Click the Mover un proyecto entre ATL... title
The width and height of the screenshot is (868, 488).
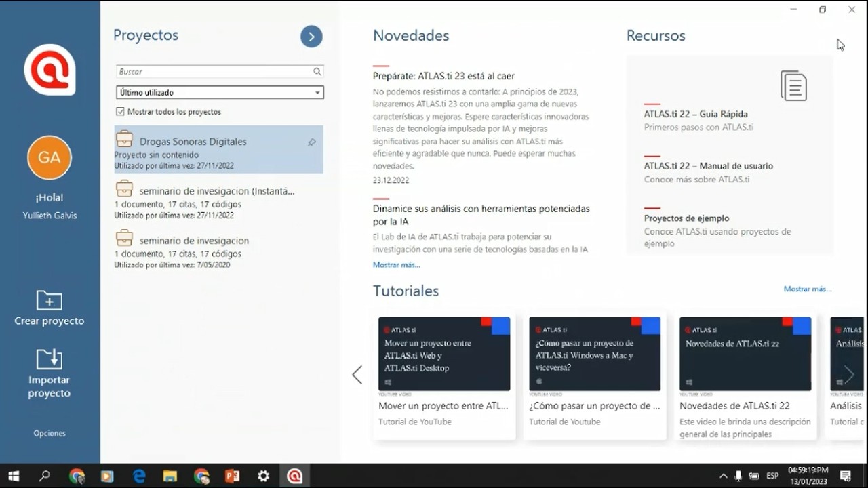point(443,406)
